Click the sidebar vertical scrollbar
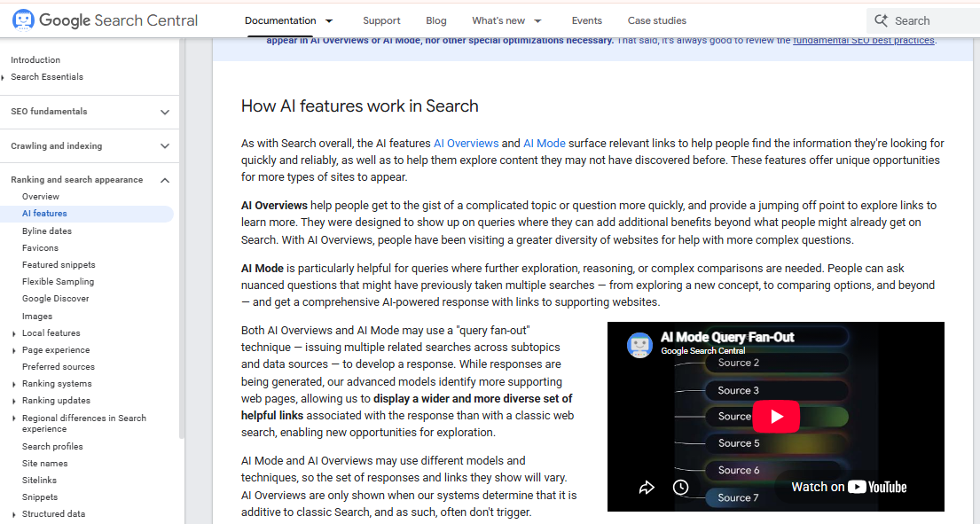 coord(182,238)
